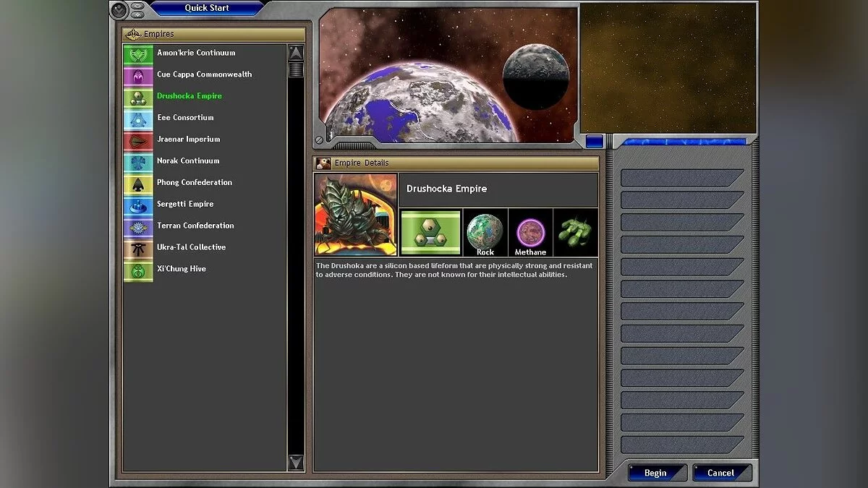Click the Drushocka Empire name field in details
868x488 pixels.
pos(498,189)
